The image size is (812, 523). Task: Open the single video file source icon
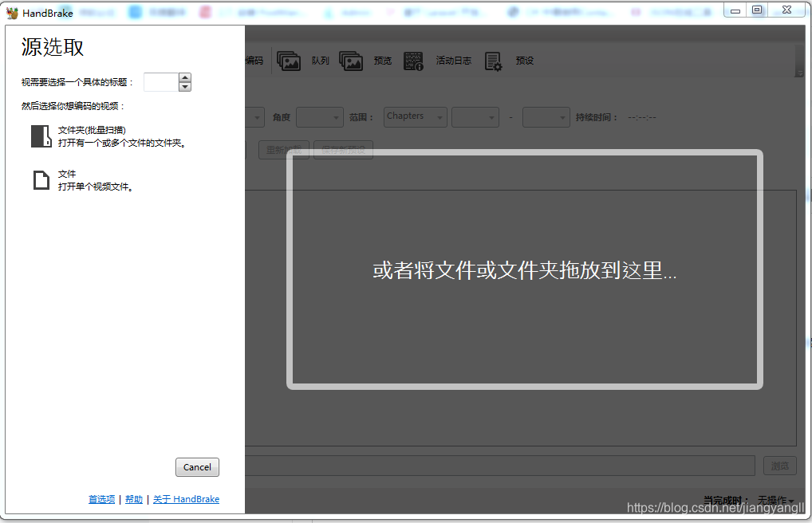click(41, 180)
